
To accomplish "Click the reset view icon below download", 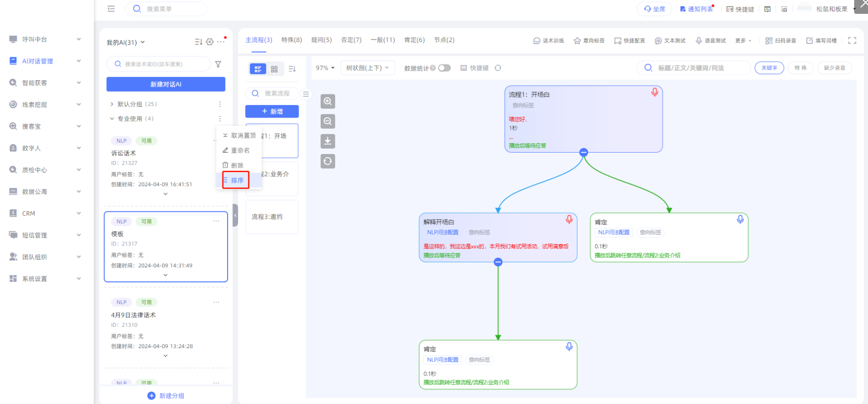I will (x=327, y=161).
